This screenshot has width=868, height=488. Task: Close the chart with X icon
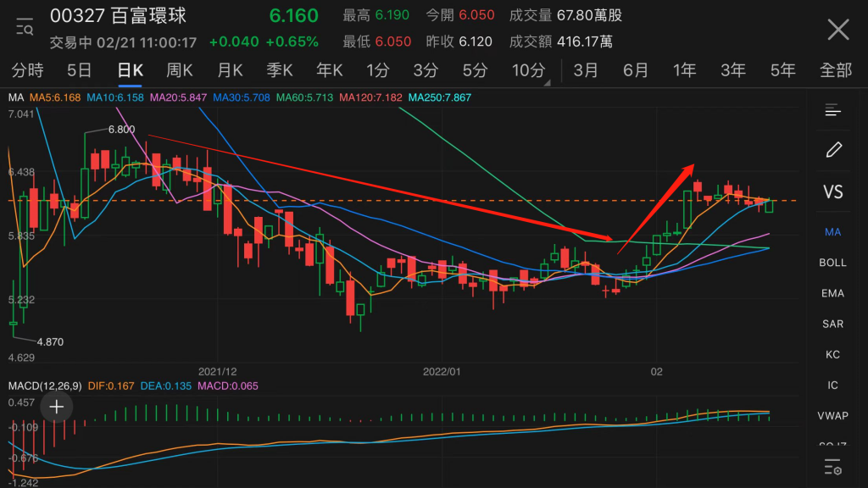coord(838,30)
